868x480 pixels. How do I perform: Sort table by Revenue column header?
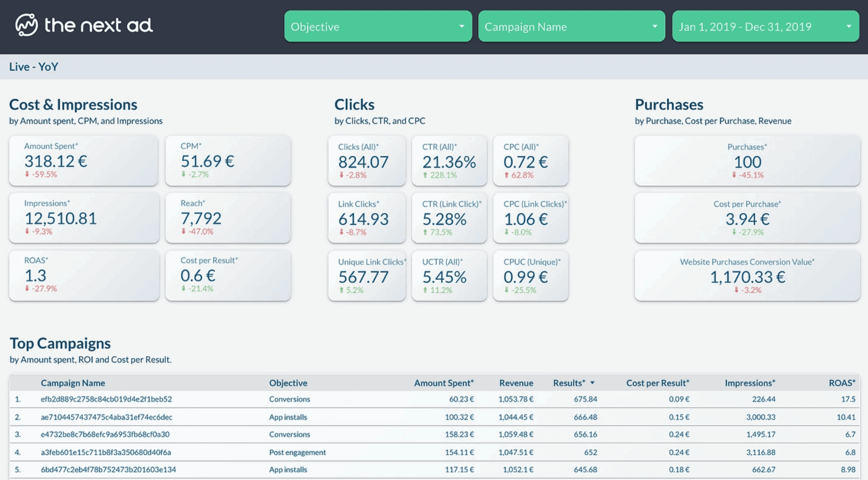pyautogui.click(x=516, y=383)
